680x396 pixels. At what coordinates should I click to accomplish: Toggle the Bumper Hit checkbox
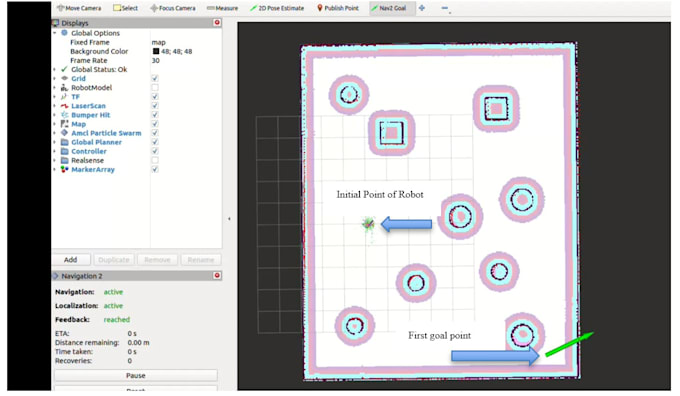click(x=155, y=115)
